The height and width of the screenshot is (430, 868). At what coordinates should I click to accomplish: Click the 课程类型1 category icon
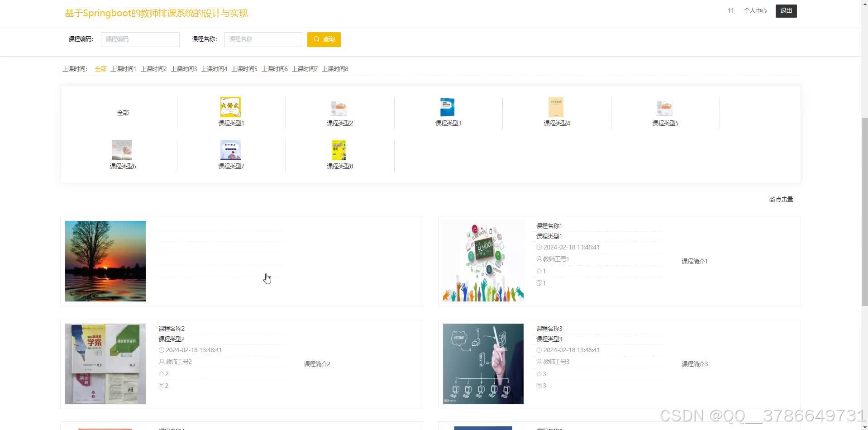230,107
